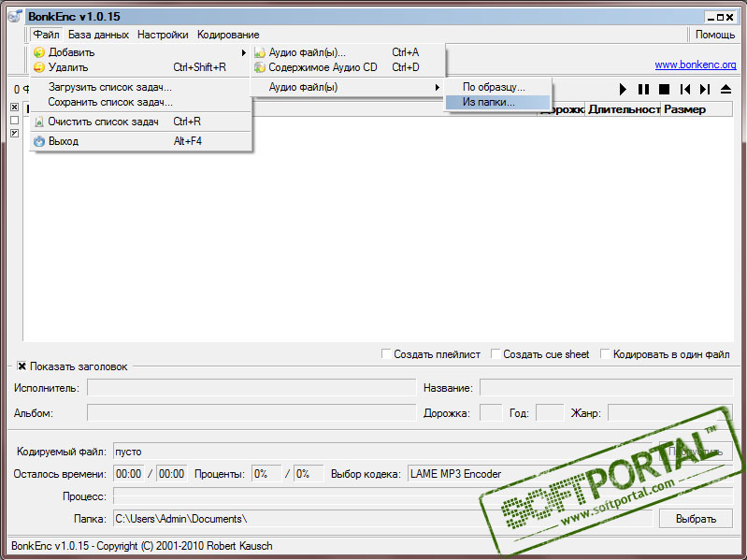Toggle Создать cue sheet checkbox
Image resolution: width=747 pixels, height=560 pixels.
pyautogui.click(x=496, y=353)
